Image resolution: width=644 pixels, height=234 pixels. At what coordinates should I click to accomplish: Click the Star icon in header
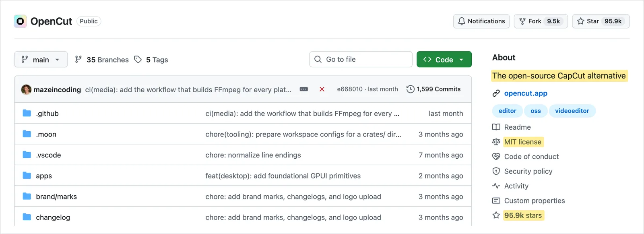580,21
